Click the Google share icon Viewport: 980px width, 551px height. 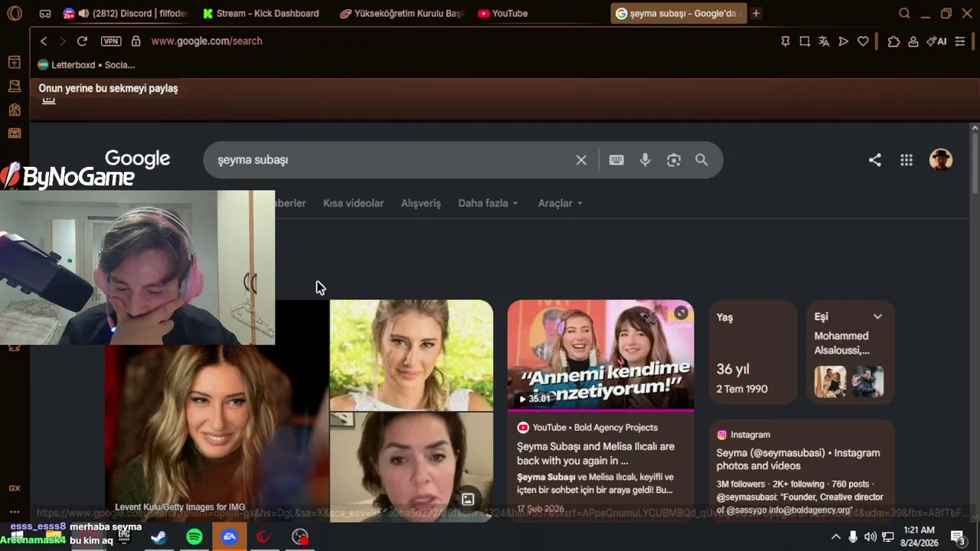click(875, 160)
